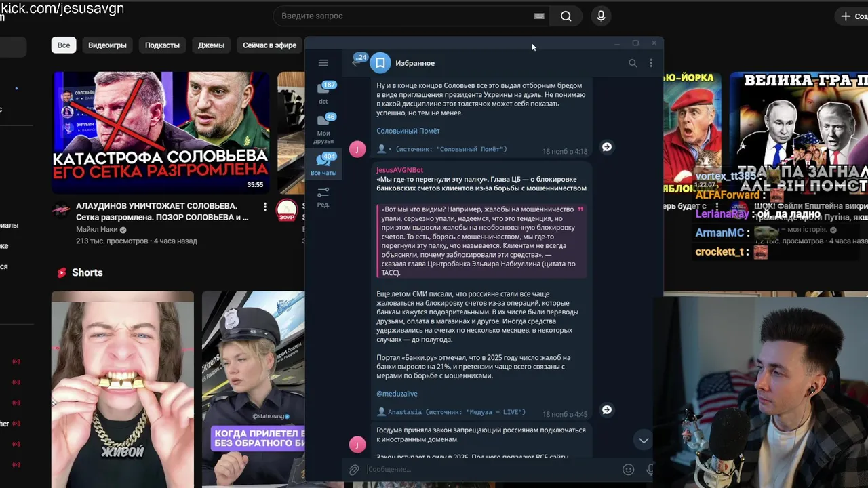Open Saved Messages bookmark avatar in chat header

coord(380,63)
